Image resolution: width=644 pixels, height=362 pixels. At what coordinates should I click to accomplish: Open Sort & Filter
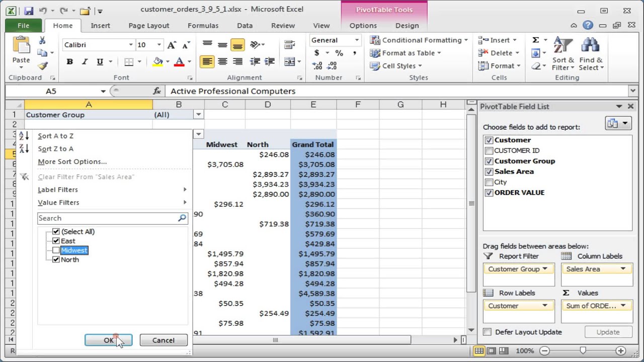pos(562,53)
